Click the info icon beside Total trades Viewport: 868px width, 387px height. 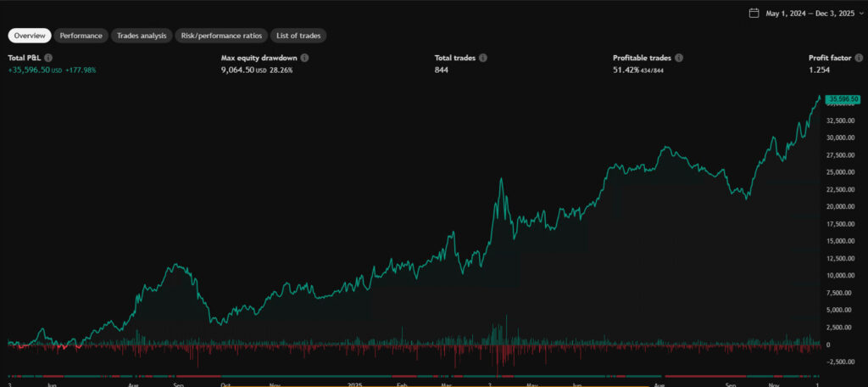pos(483,58)
